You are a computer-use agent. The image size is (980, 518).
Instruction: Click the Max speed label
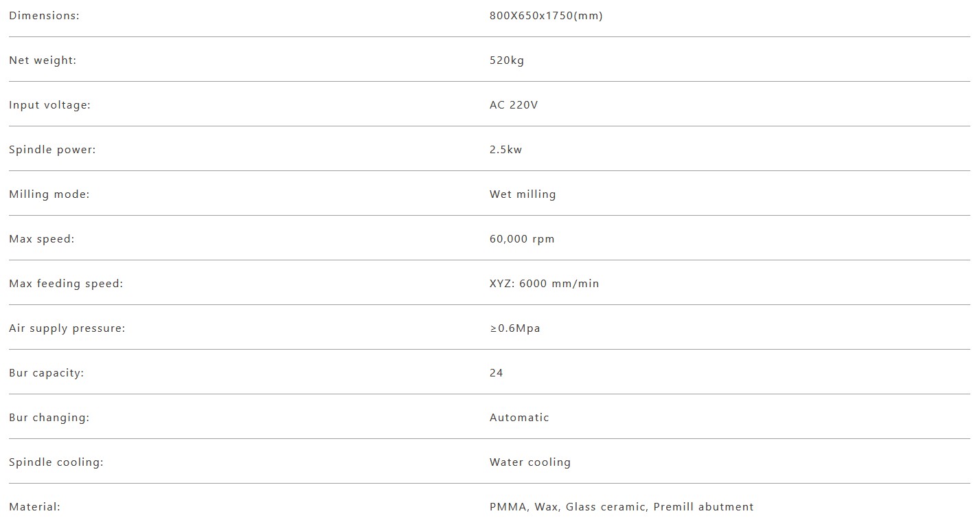[41, 239]
